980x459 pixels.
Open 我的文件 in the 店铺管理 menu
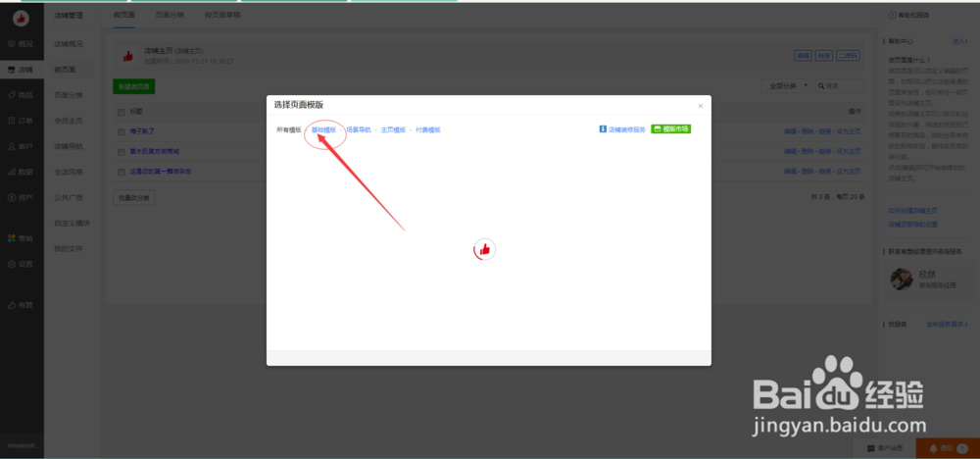[x=68, y=249]
